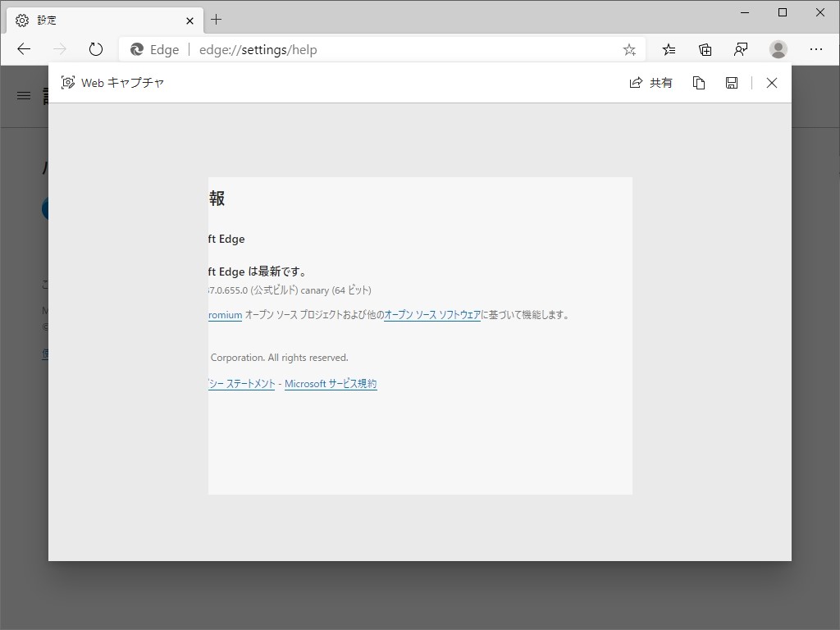The height and width of the screenshot is (630, 840).
Task: Open a new tab with plus button
Action: click(216, 20)
